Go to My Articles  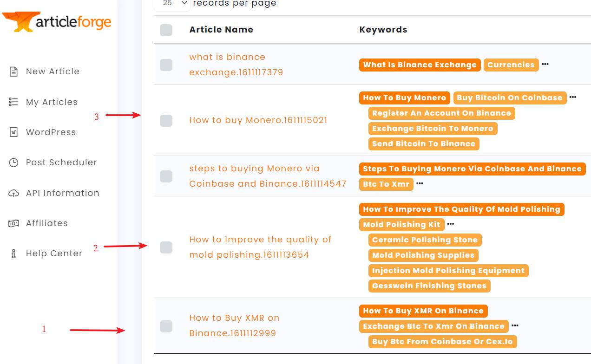click(52, 102)
